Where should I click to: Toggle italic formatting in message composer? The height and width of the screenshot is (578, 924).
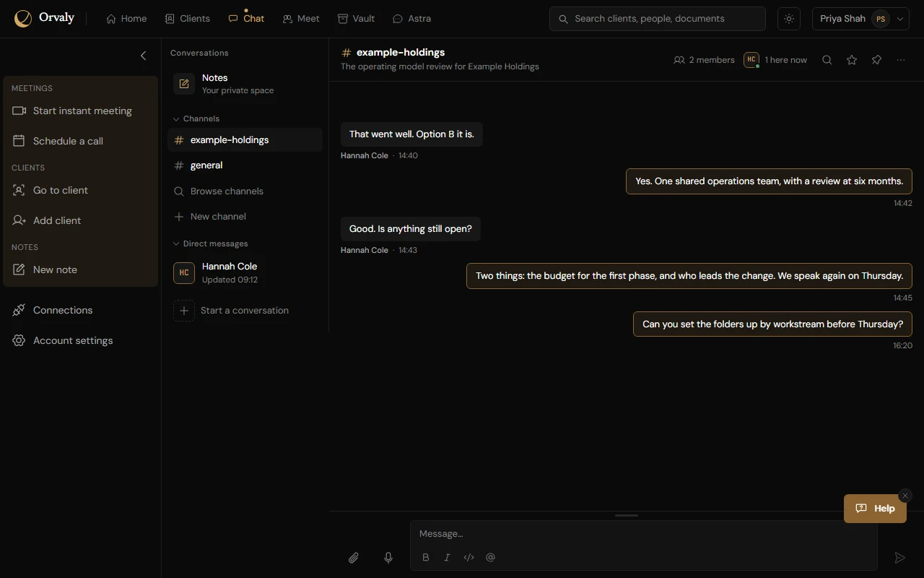pyautogui.click(x=448, y=557)
